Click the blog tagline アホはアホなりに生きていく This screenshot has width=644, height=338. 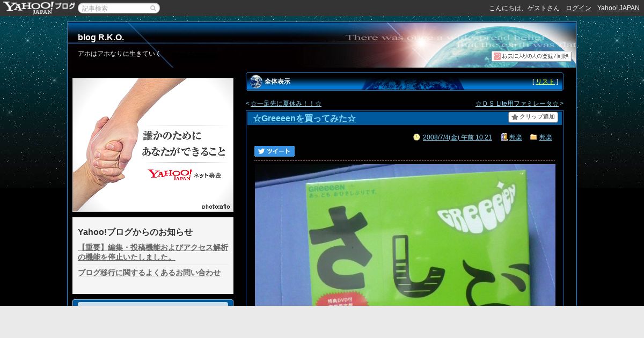click(119, 54)
